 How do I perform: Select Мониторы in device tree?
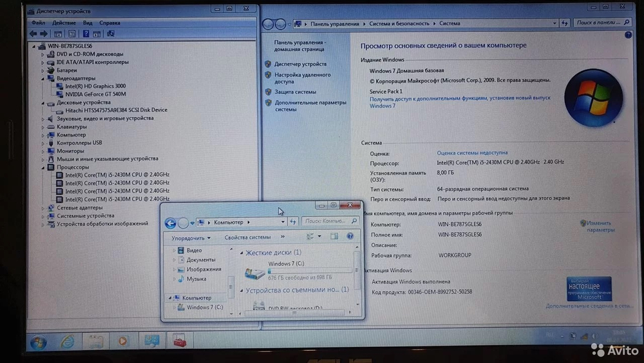pos(70,151)
